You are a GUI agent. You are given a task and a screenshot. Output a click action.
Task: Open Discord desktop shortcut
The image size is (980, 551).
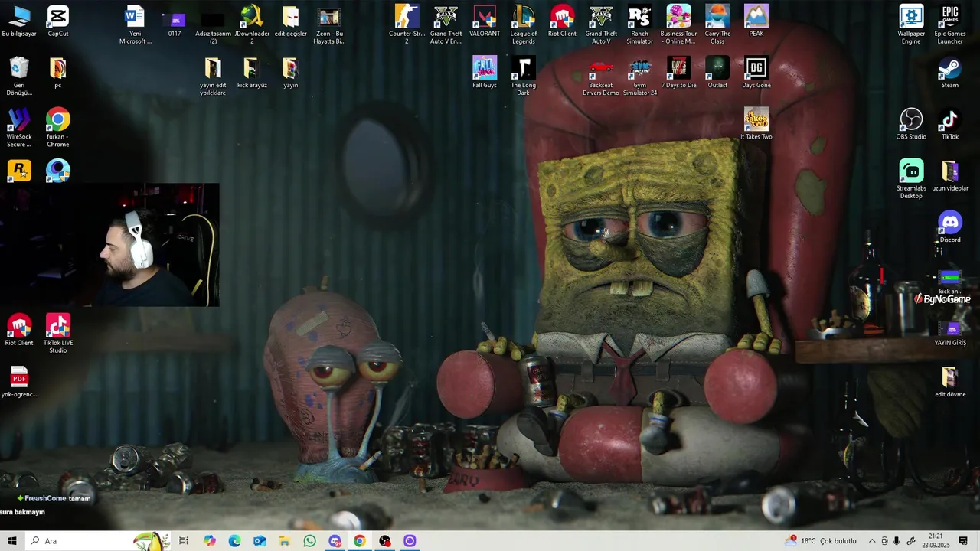[x=950, y=227]
